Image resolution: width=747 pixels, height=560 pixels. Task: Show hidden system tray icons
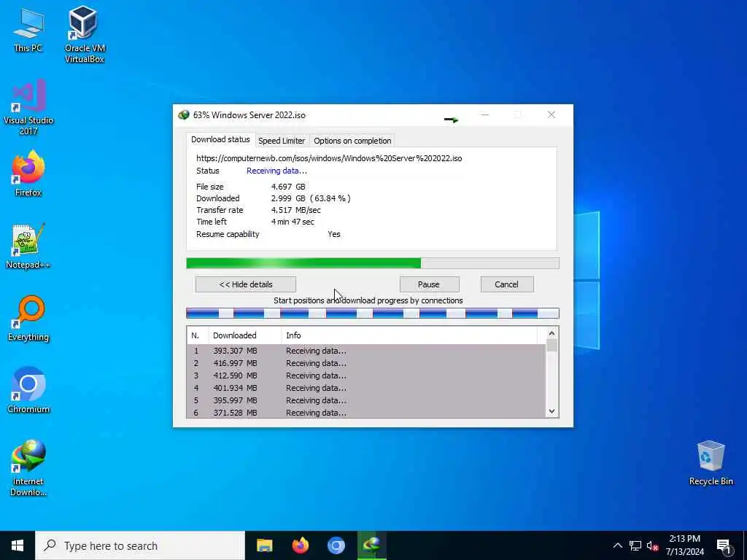pyautogui.click(x=617, y=545)
